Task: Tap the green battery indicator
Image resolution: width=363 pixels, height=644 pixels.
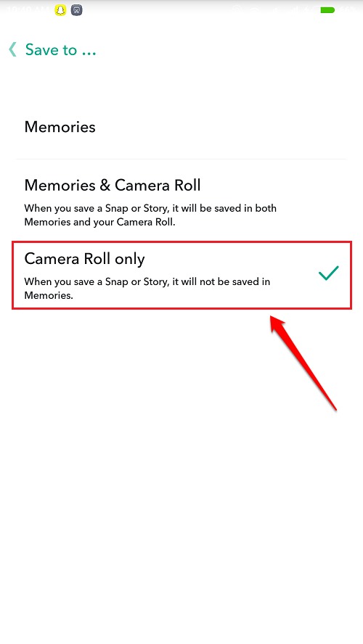Action: point(327,10)
